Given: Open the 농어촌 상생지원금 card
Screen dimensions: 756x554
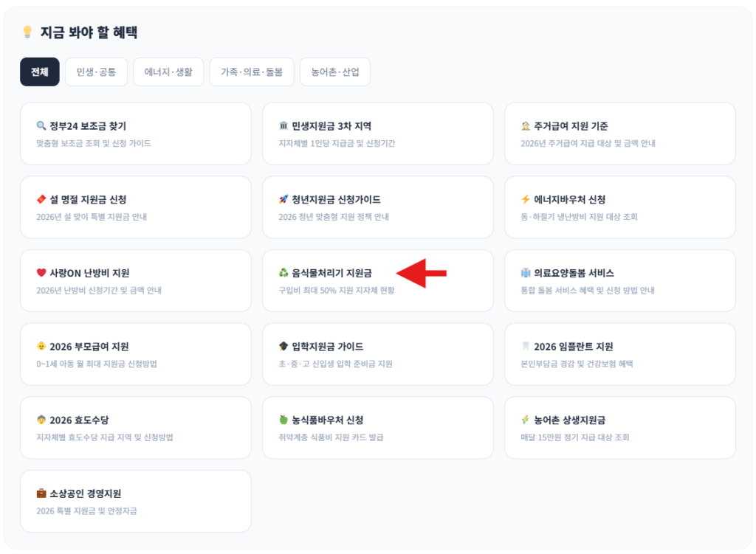Looking at the screenshot, I should tap(620, 428).
